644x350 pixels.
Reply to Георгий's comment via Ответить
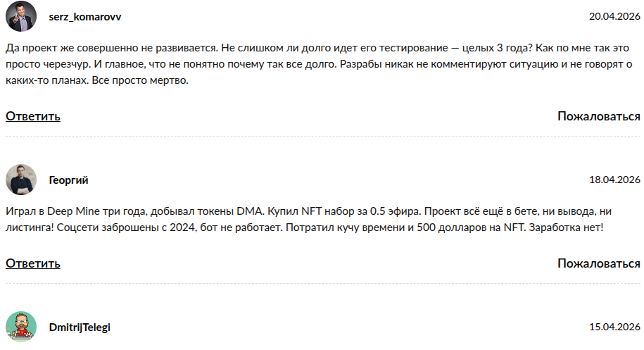[33, 263]
